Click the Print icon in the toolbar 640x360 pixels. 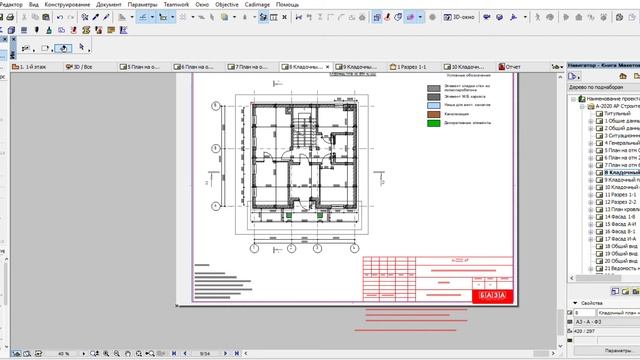[x=10, y=17]
